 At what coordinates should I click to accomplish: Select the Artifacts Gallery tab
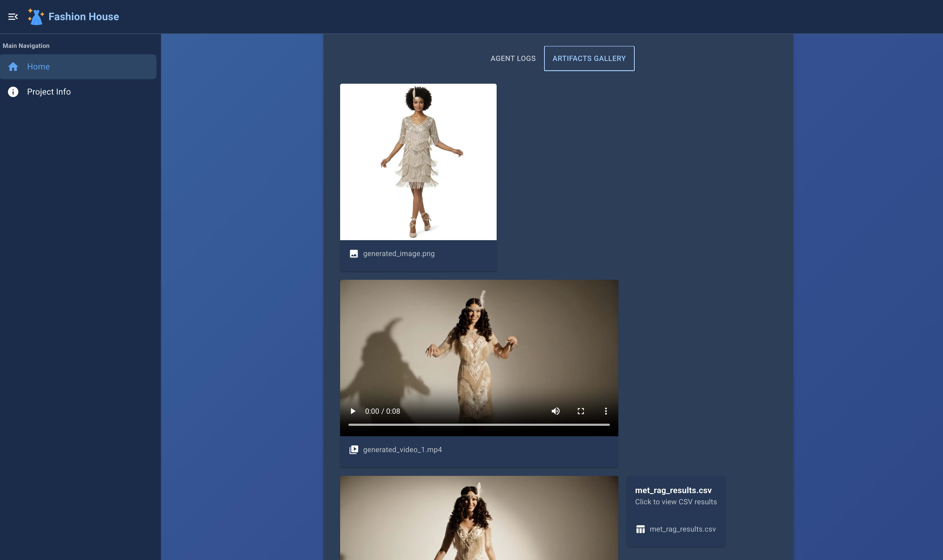(x=588, y=58)
